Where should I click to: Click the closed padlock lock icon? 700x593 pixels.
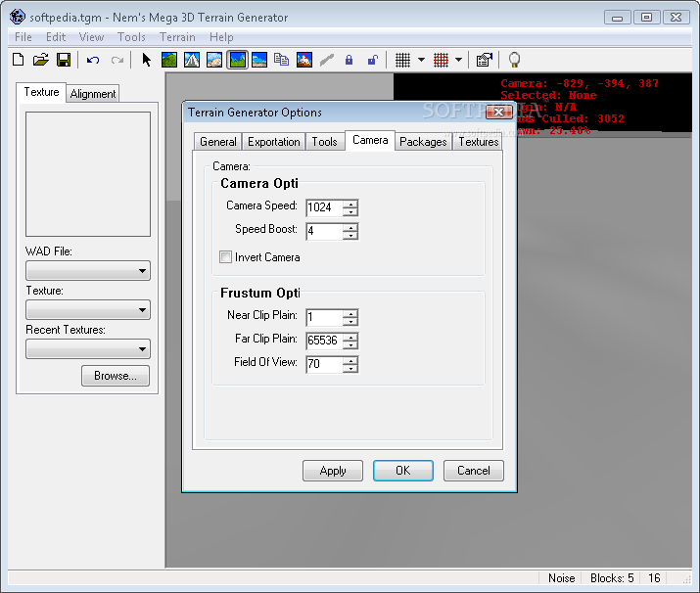click(350, 60)
